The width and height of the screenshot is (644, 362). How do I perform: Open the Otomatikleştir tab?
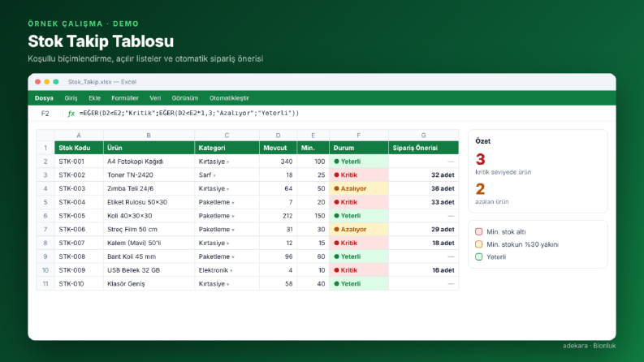[x=229, y=98]
